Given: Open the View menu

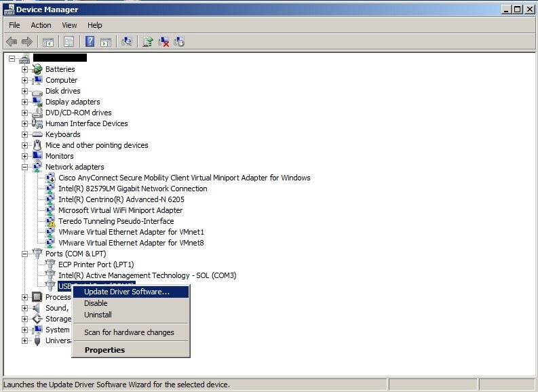Looking at the screenshot, I should click(x=69, y=25).
